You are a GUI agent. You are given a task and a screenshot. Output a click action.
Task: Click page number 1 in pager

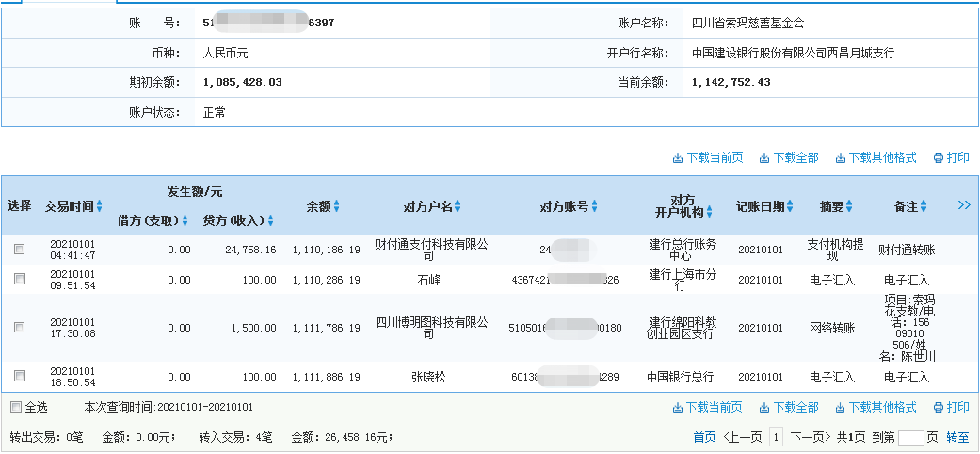tap(776, 437)
